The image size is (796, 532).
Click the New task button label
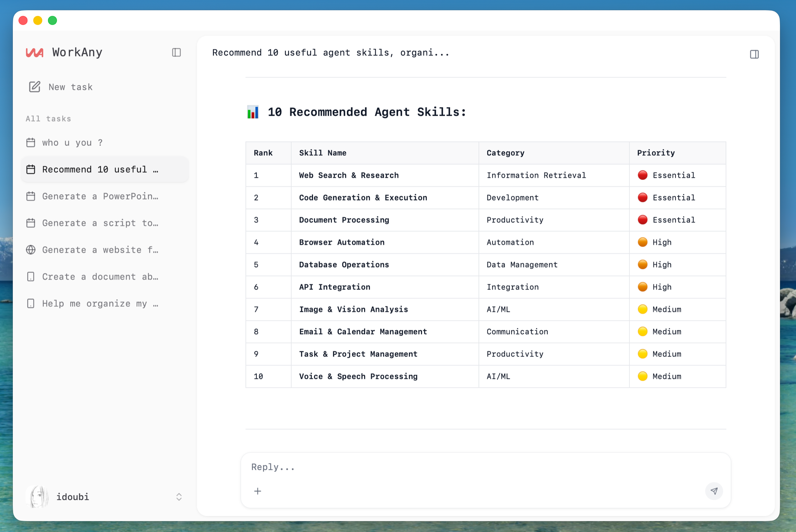click(70, 87)
